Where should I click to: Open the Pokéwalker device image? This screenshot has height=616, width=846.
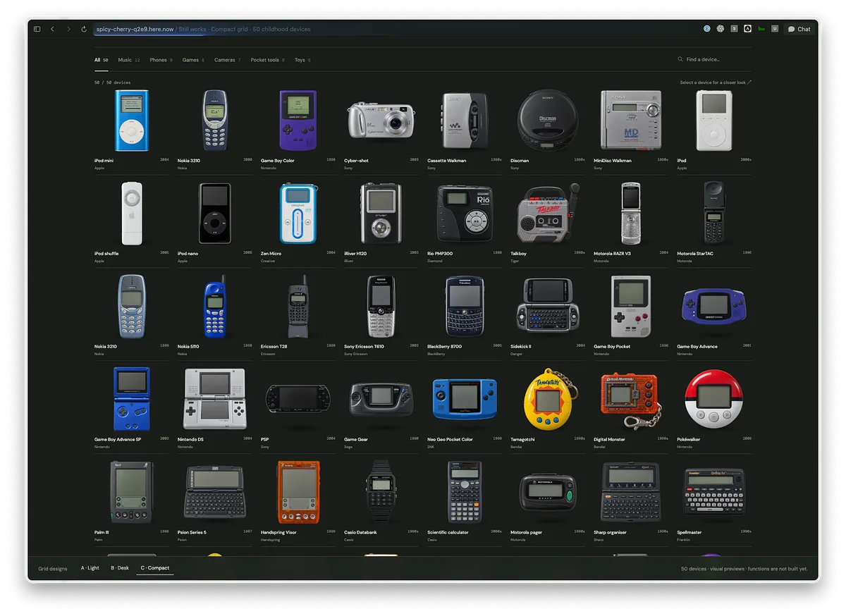pos(714,399)
